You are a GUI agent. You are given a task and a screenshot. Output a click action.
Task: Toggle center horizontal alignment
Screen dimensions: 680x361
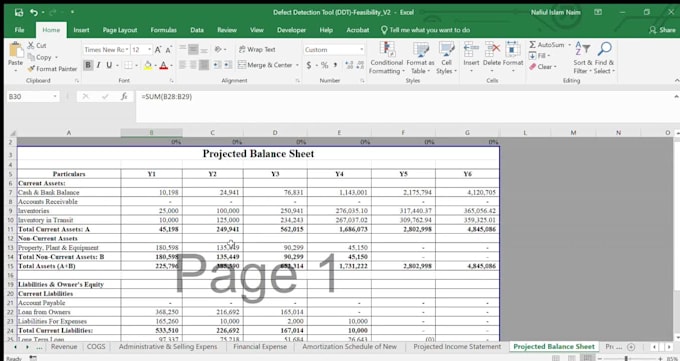point(193,65)
